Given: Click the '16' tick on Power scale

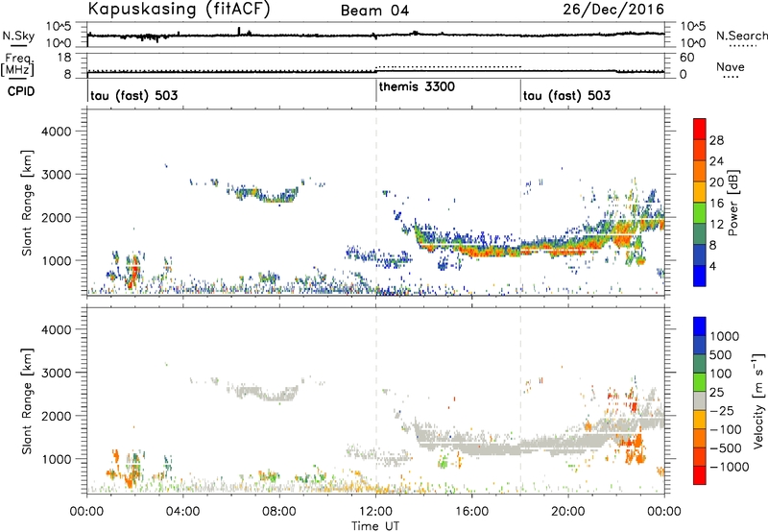Looking at the screenshot, I should 716,203.
